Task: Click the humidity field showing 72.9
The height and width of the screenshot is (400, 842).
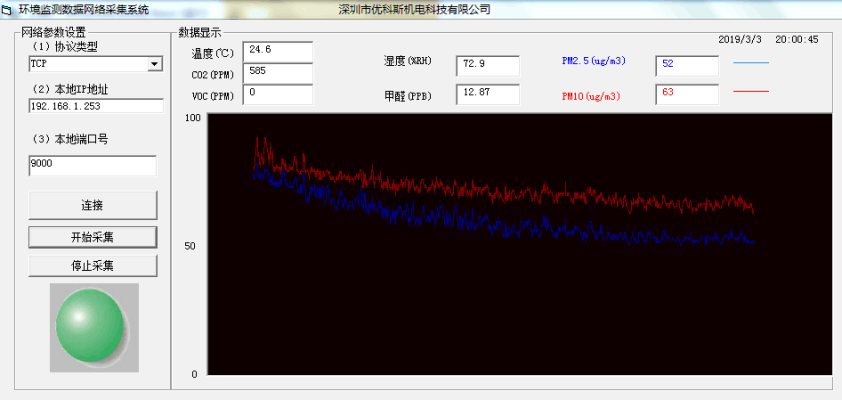Action: (x=488, y=65)
